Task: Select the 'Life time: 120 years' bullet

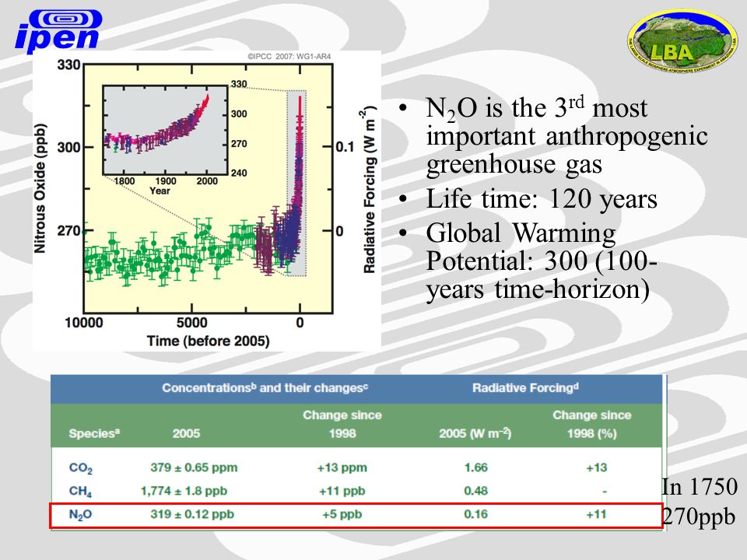Action: (x=542, y=198)
